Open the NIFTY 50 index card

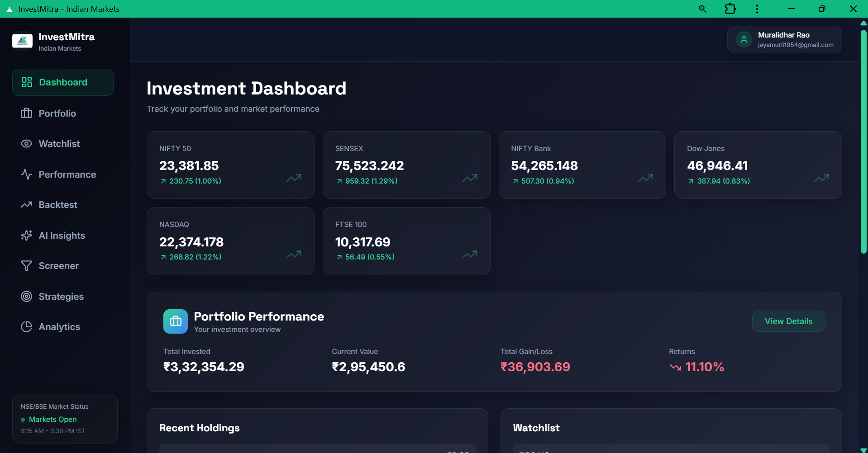(230, 165)
